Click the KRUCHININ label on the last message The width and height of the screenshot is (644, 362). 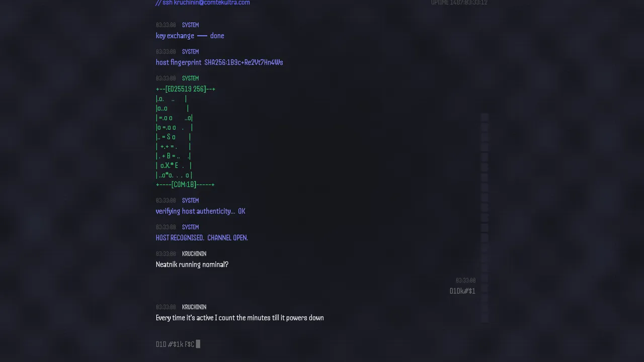point(194,307)
